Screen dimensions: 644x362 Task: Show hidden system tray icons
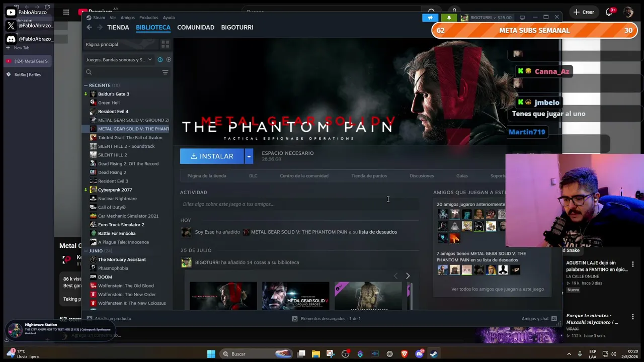click(x=569, y=354)
